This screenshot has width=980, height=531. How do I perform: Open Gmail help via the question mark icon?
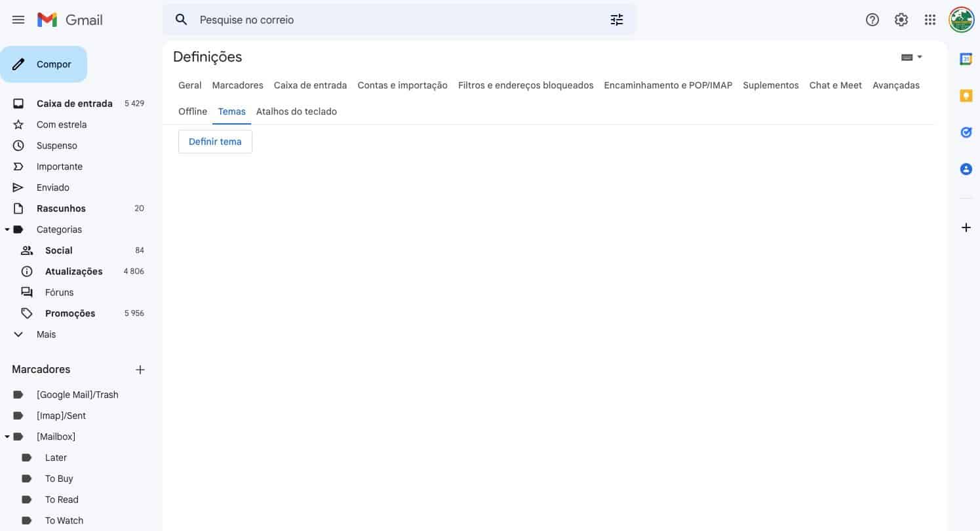(x=872, y=20)
